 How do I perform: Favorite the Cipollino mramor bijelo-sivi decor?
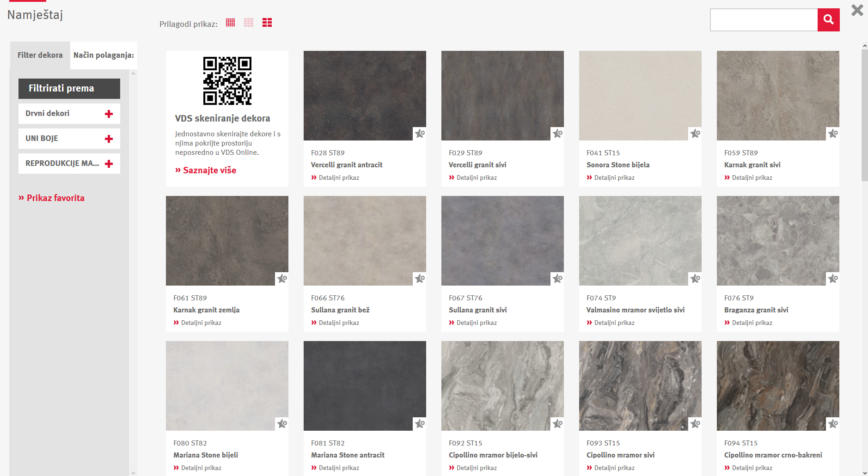[557, 424]
